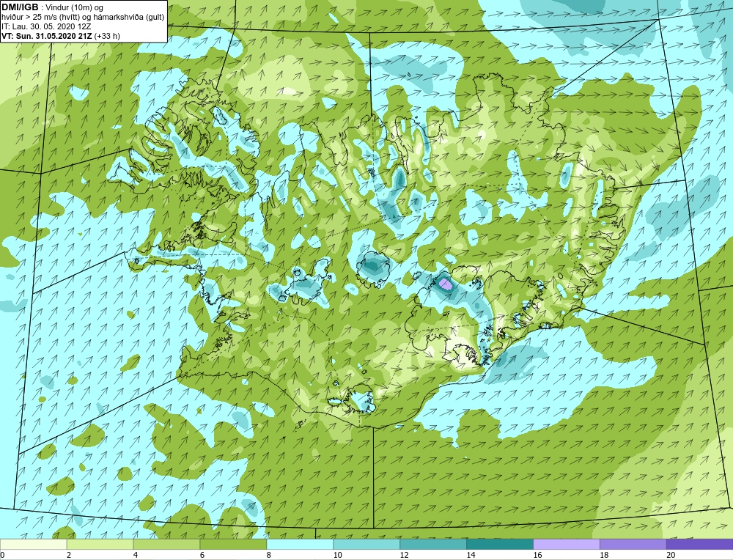The image size is (733, 560).
Task: Click the purple peak-wind spot on the glacier
Action: (446, 284)
